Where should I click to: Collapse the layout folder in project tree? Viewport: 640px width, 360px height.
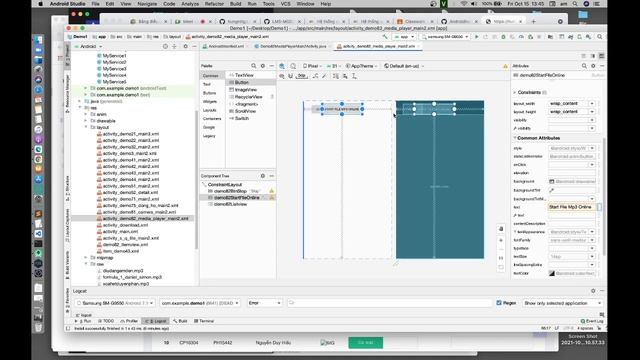pos(86,127)
